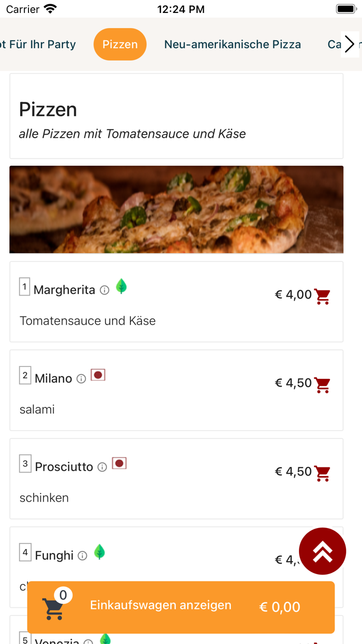Click the vegetarian leaf beside Margherita
The image size is (362, 644).
121,286
